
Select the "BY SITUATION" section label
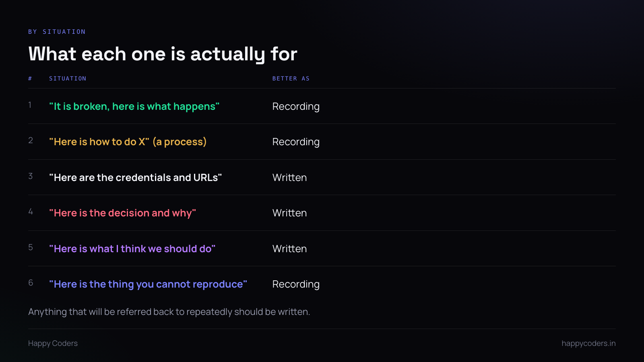(x=57, y=32)
